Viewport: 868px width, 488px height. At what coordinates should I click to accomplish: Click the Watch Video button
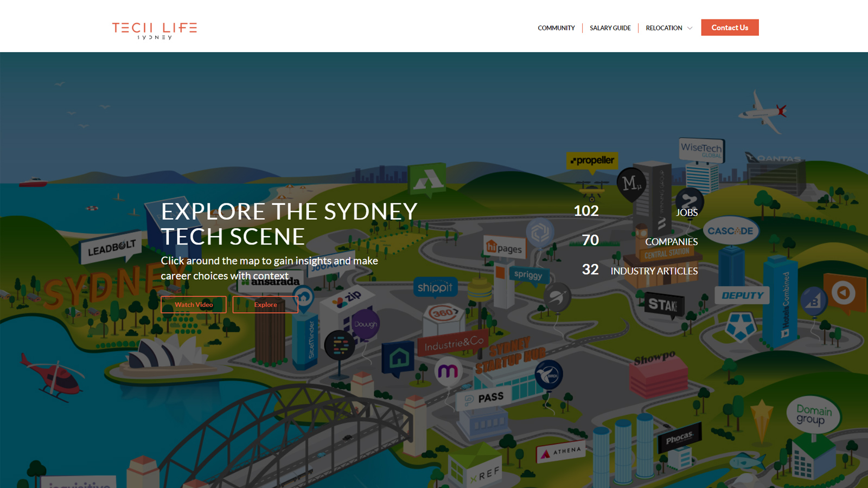click(x=194, y=305)
